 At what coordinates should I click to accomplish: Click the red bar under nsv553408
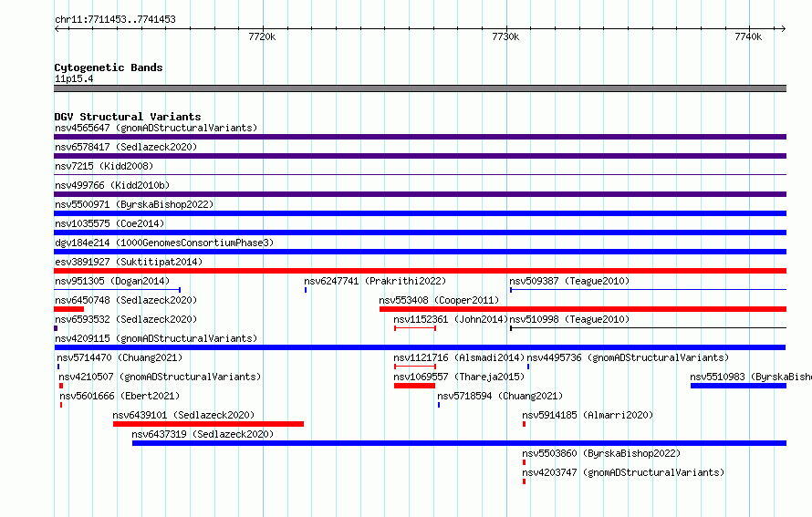click(583, 309)
